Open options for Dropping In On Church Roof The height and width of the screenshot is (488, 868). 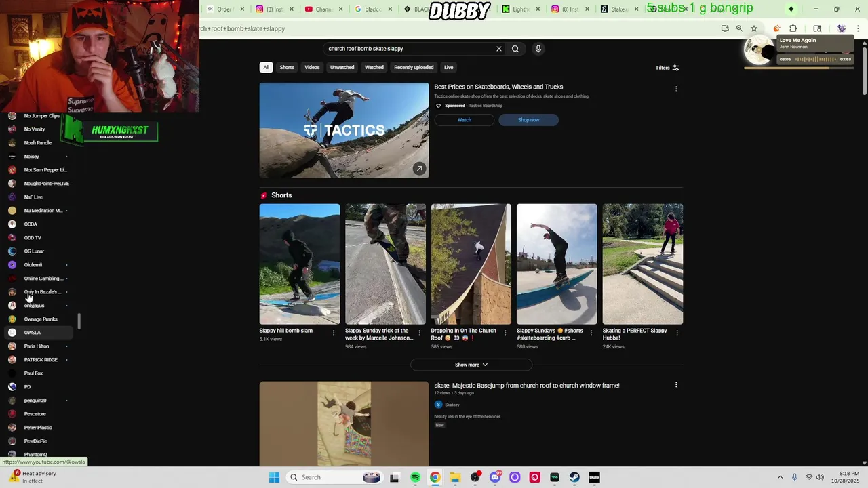(505, 333)
